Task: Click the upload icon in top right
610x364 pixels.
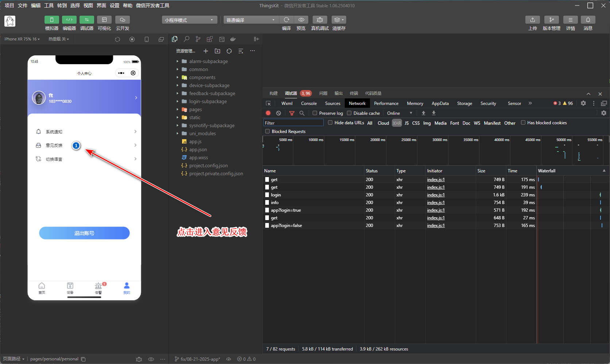Action: (532, 20)
